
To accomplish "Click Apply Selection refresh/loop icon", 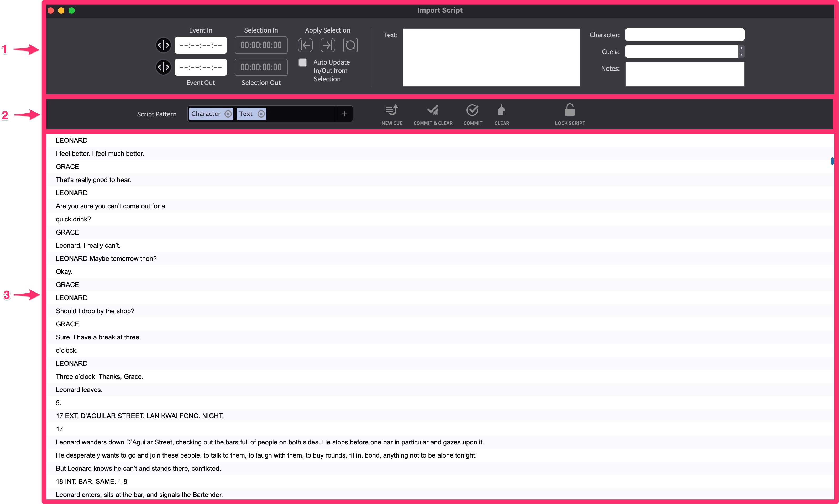I will (350, 45).
